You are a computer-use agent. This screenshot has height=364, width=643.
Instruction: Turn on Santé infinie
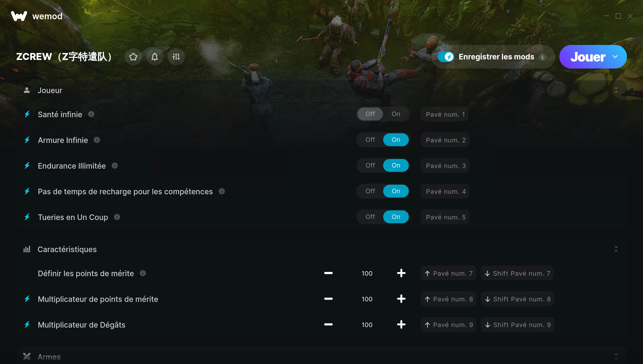coord(396,114)
